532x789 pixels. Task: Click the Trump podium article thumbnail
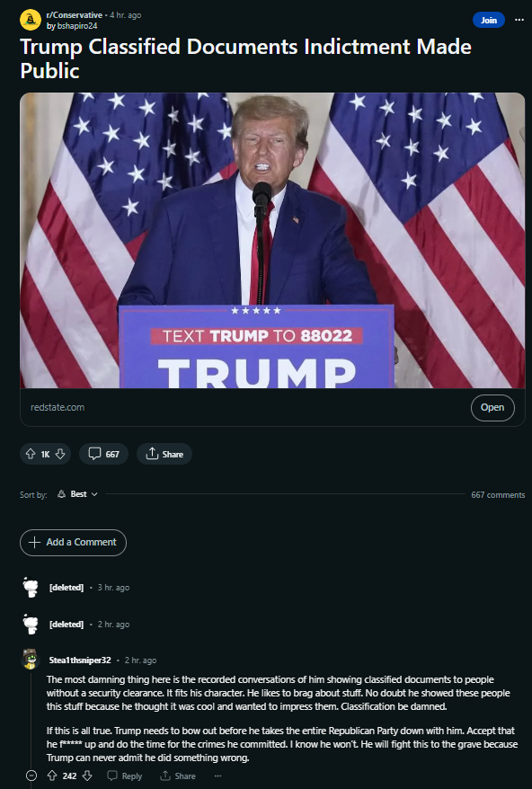click(x=272, y=240)
